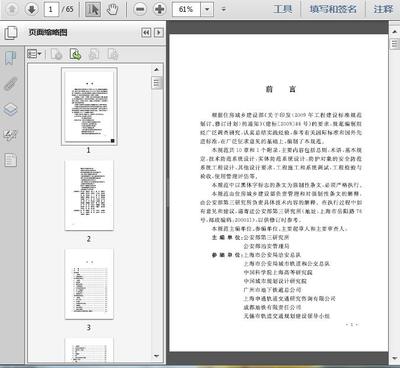Open signatures panel in sidebar
The image size is (400, 368).
pyautogui.click(x=10, y=135)
